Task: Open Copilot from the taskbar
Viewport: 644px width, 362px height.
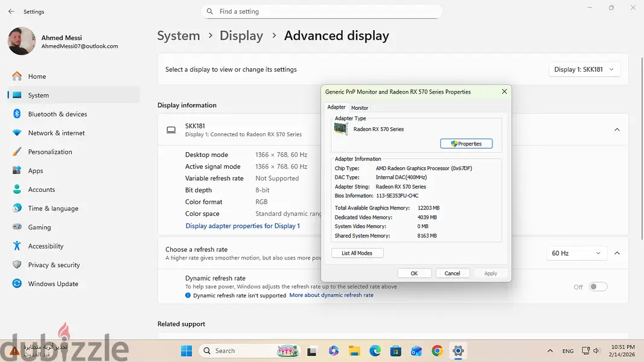Action: pos(334,351)
